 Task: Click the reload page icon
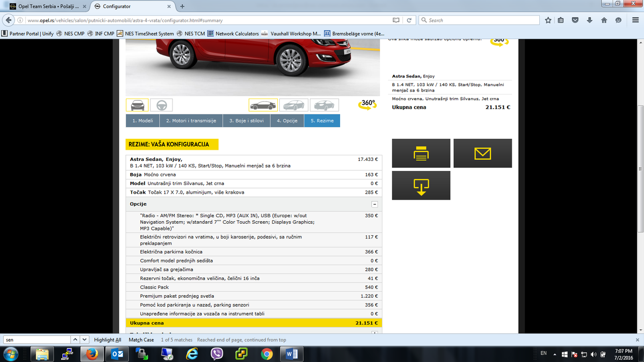(409, 20)
